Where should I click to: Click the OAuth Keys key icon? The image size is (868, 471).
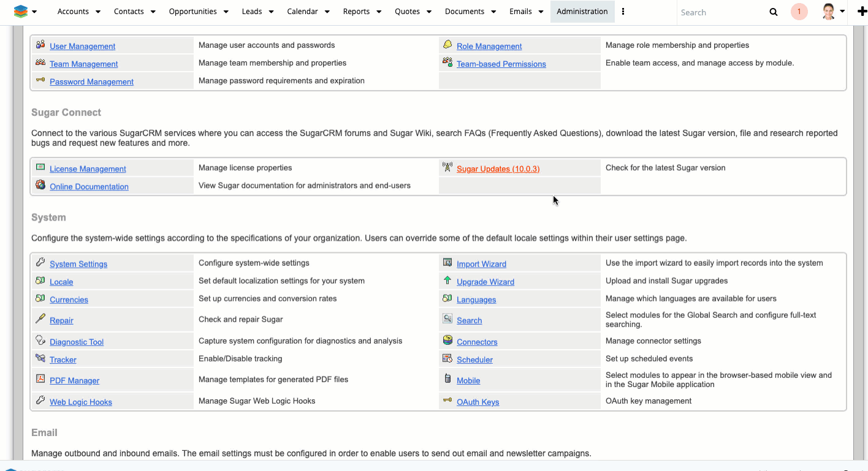click(x=447, y=401)
